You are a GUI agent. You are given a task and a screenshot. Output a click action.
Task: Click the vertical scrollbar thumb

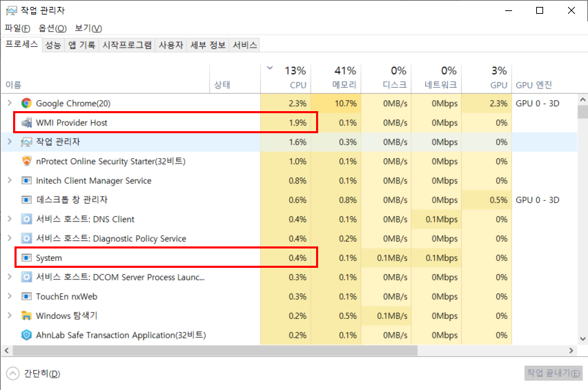click(582, 112)
